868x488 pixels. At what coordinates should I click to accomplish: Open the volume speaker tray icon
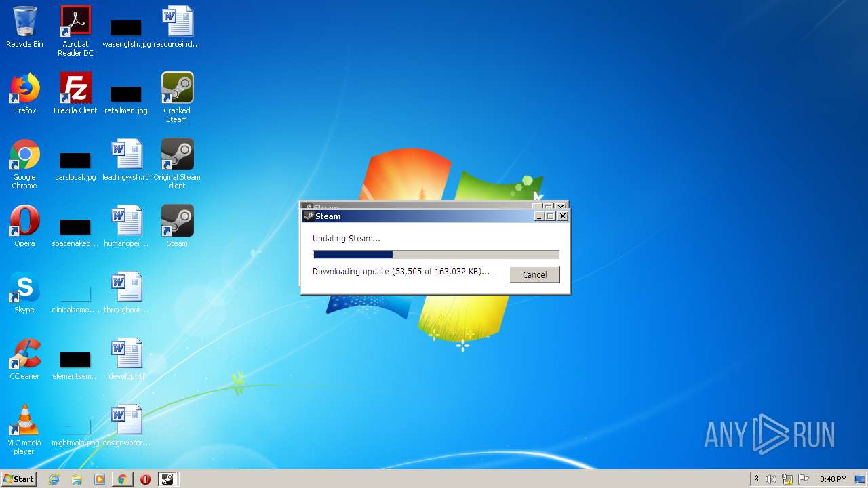click(x=771, y=479)
